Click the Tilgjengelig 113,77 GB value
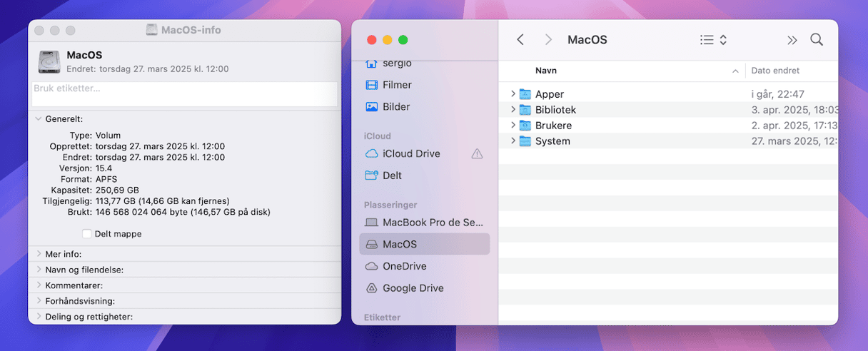The width and height of the screenshot is (868, 351). [162, 201]
